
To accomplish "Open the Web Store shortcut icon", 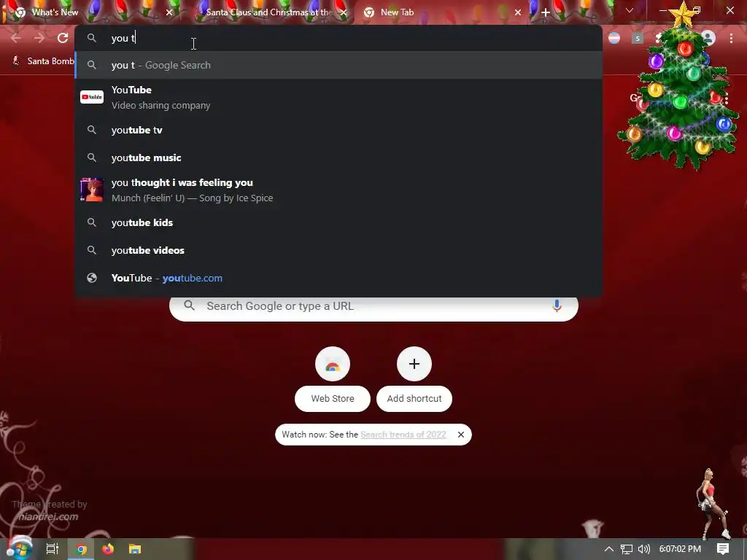I will 333,365.
